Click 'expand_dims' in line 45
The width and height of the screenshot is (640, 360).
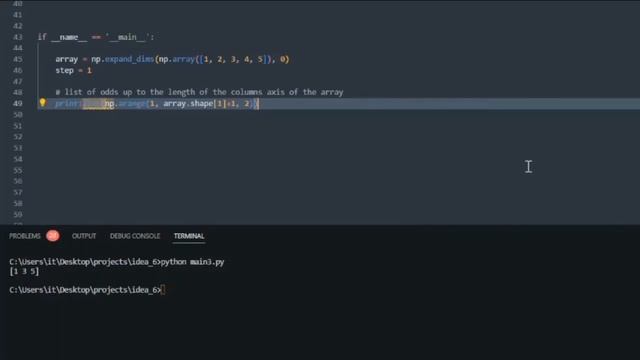click(x=129, y=59)
